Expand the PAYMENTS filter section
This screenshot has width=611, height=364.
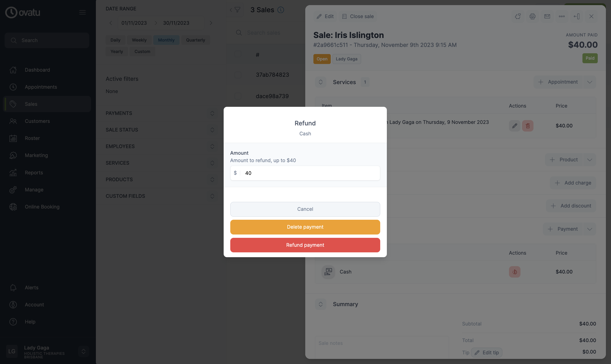tap(160, 113)
